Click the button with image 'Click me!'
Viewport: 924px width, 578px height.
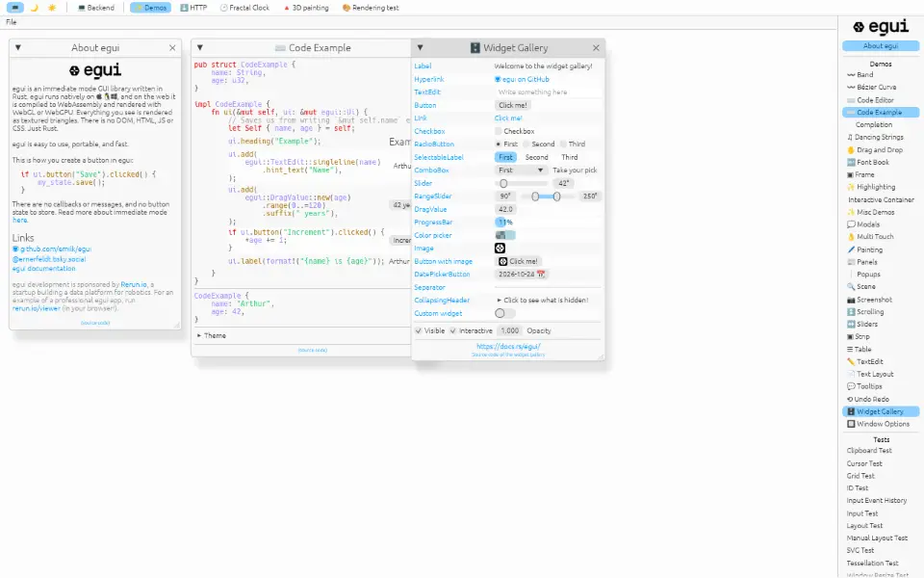(x=519, y=261)
